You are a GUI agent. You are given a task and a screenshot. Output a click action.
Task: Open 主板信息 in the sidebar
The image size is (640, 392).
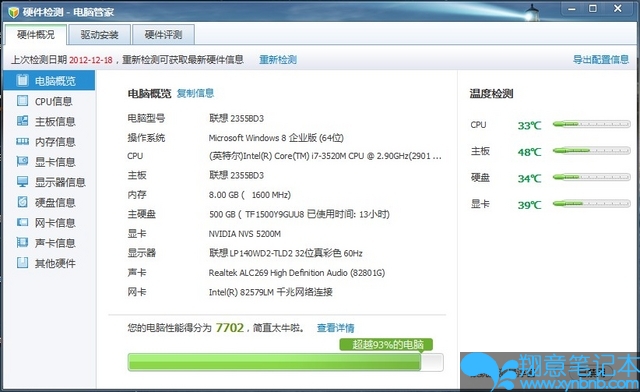click(55, 122)
